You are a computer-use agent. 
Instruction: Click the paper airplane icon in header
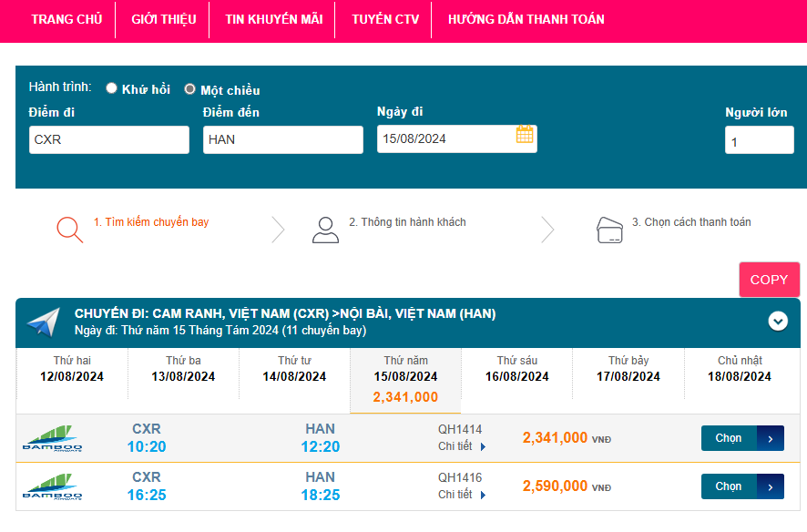[43, 322]
